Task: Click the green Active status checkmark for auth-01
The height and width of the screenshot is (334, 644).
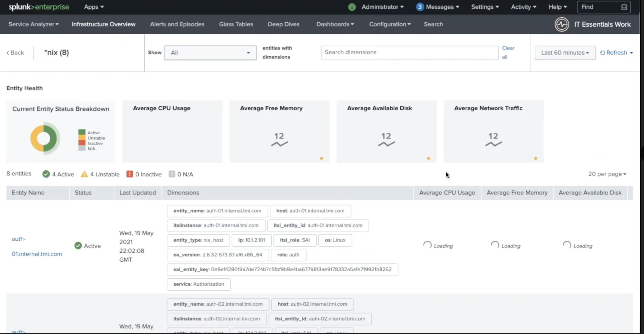Action: 78,246
